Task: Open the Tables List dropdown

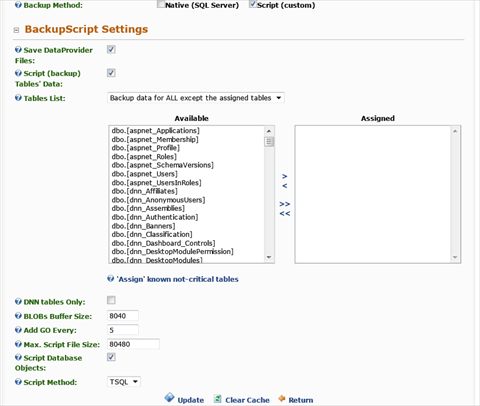Action: click(x=196, y=98)
